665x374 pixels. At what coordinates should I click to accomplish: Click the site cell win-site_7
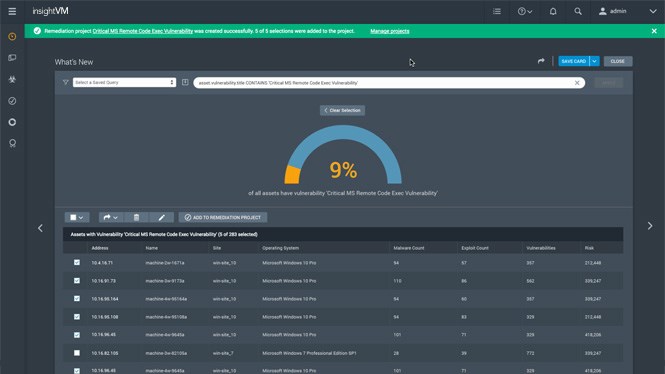[223, 353]
